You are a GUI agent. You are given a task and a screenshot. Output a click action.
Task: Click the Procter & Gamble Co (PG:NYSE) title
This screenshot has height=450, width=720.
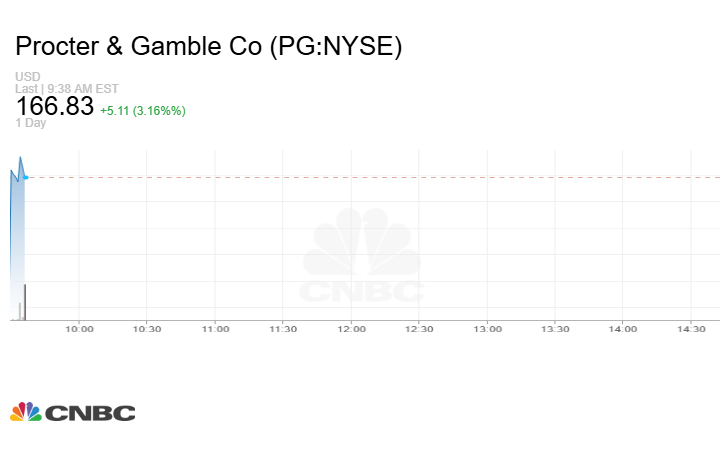(x=208, y=46)
